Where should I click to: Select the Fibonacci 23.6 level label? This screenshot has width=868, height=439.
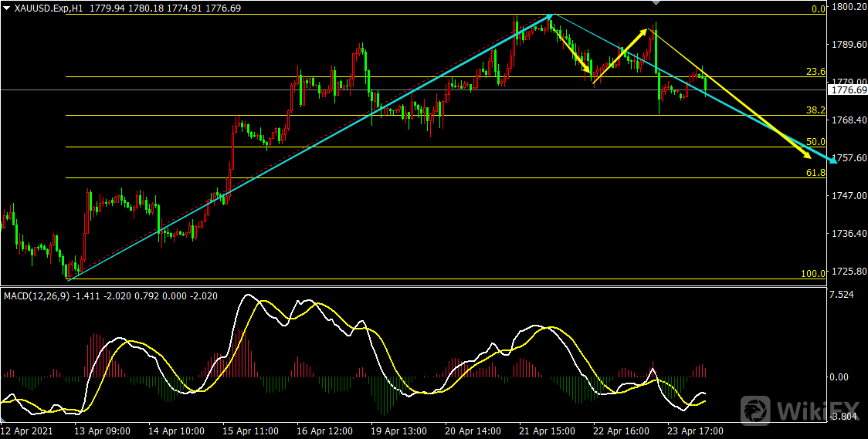815,72
